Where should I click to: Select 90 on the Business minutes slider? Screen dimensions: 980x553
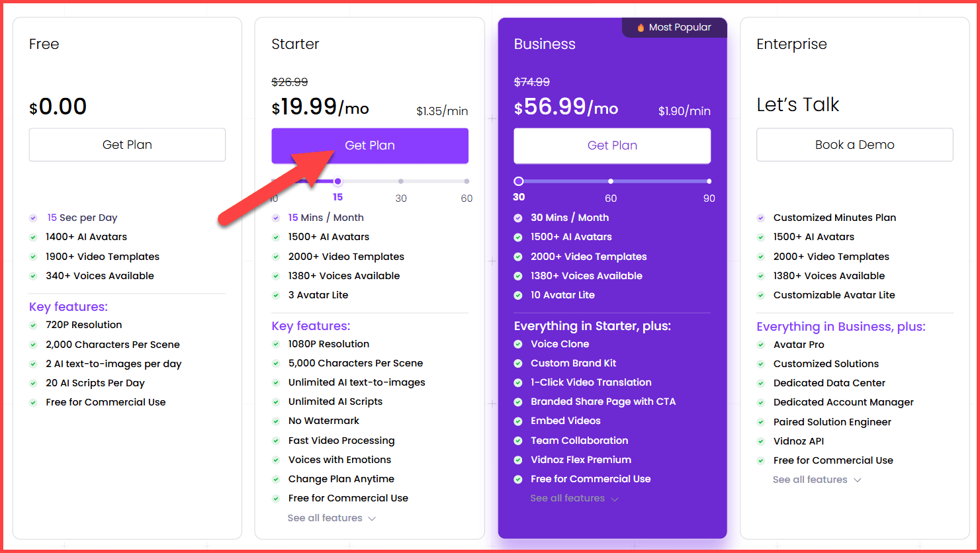[x=709, y=181]
